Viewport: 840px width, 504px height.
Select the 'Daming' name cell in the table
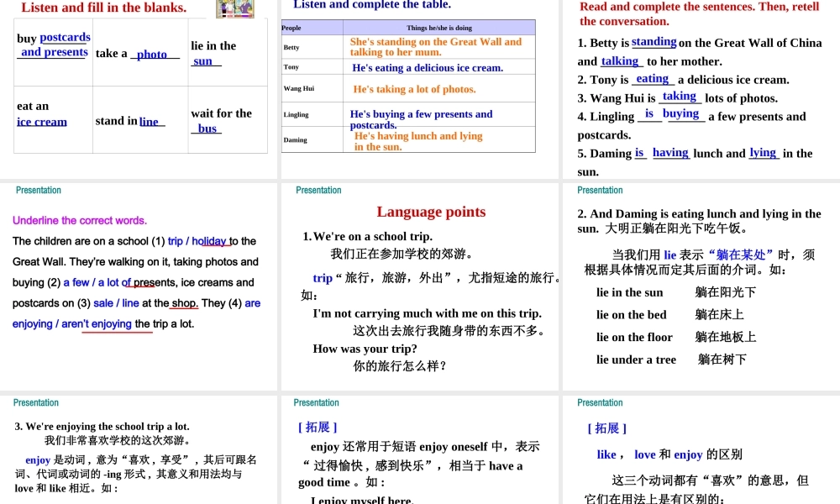coord(312,139)
